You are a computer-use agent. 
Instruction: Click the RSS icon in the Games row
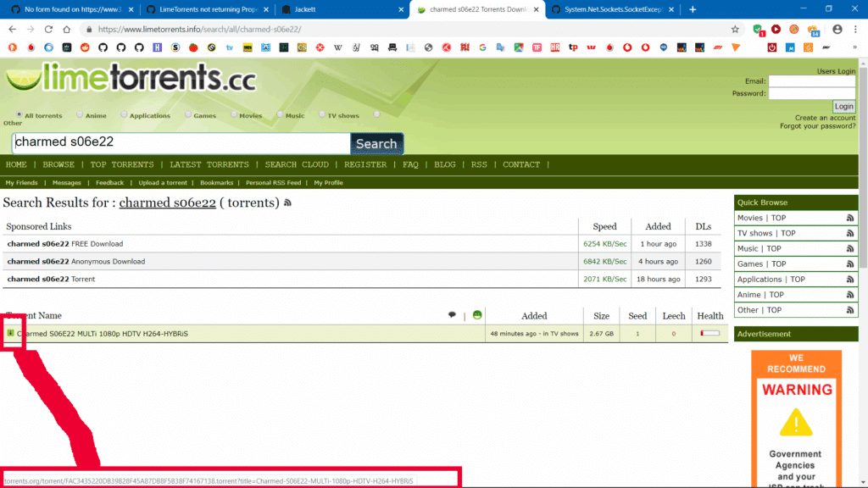click(849, 264)
